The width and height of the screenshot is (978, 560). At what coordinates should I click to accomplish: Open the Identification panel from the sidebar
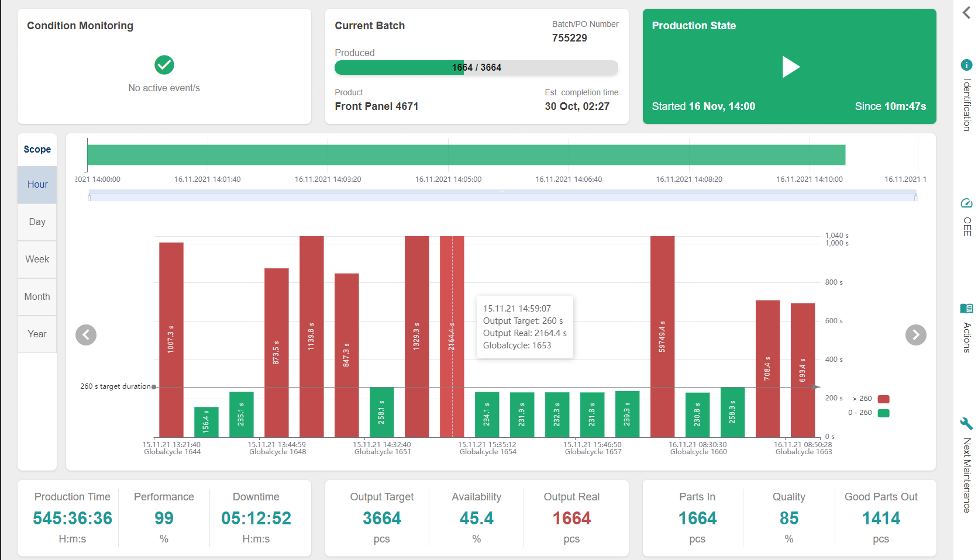coord(966,64)
